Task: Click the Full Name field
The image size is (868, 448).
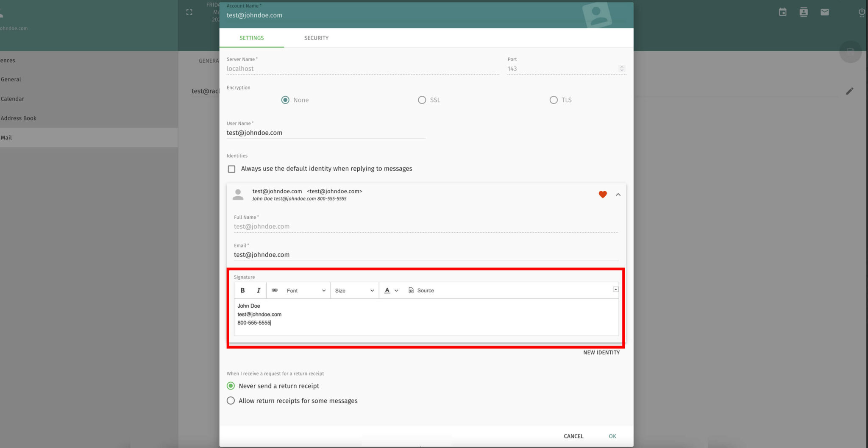Action: tap(426, 226)
